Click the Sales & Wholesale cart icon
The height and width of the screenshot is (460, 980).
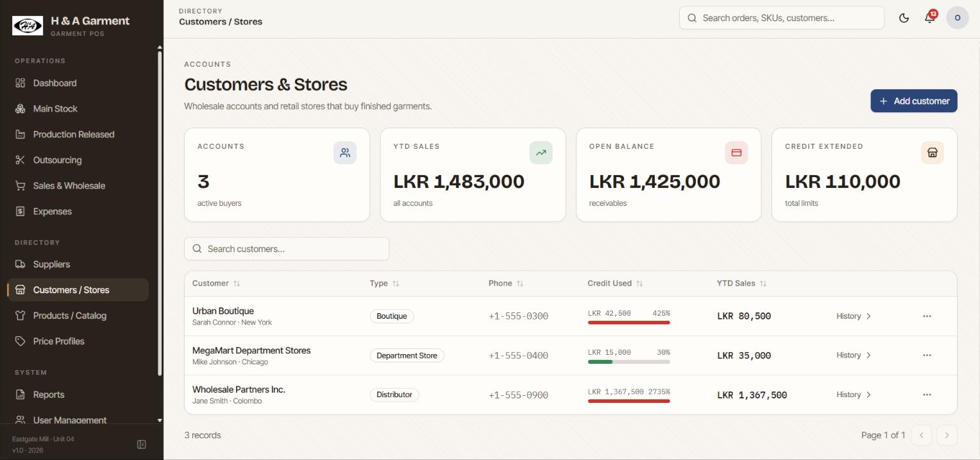click(x=20, y=185)
